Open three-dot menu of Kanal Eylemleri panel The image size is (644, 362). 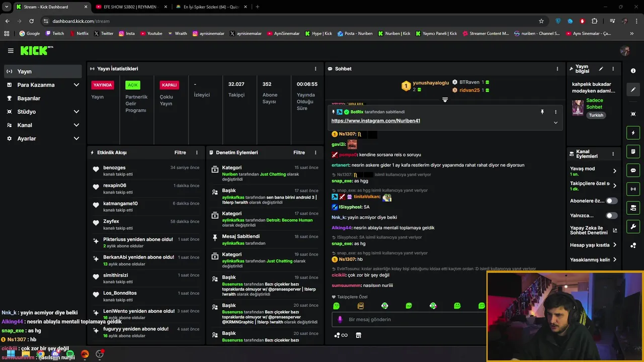[613, 154]
